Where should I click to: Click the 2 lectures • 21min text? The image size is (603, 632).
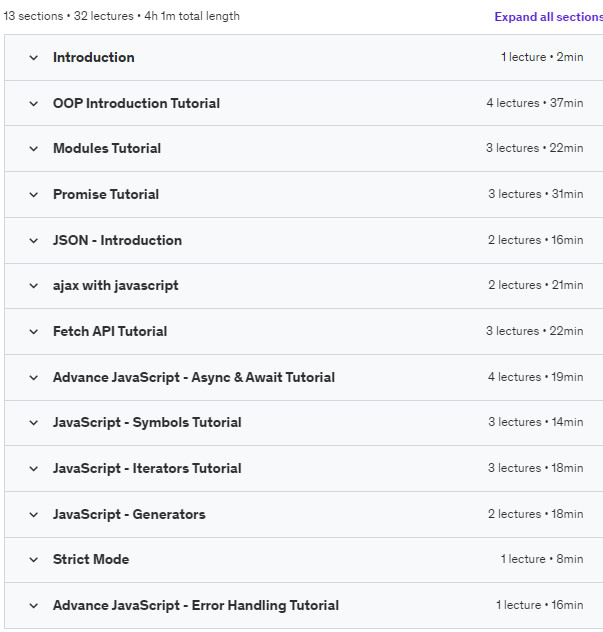[536, 285]
